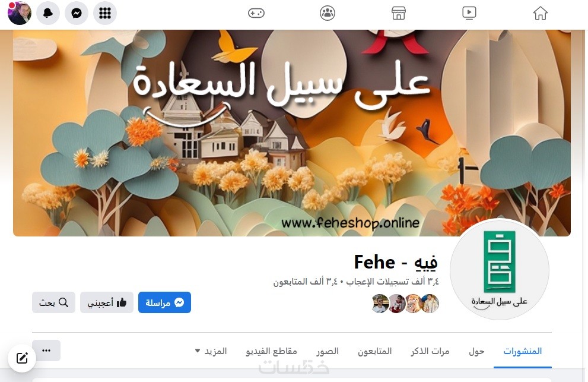Switch to the الصور tab
The image size is (588, 382).
pos(328,351)
